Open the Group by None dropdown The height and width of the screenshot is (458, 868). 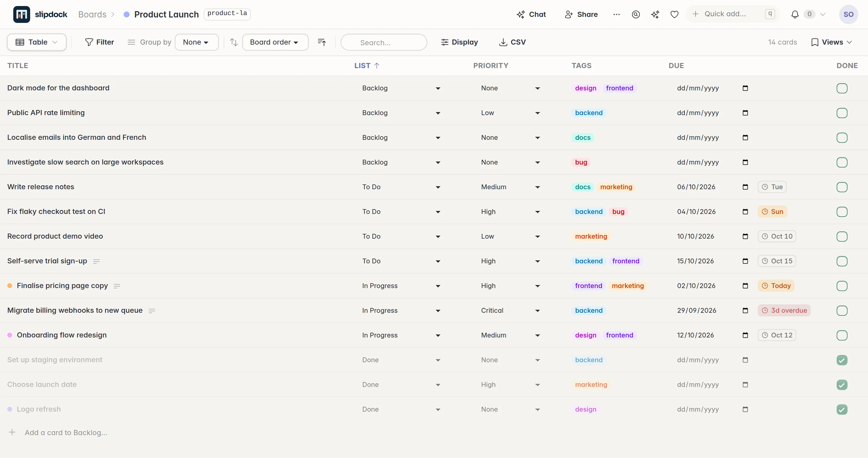point(197,42)
